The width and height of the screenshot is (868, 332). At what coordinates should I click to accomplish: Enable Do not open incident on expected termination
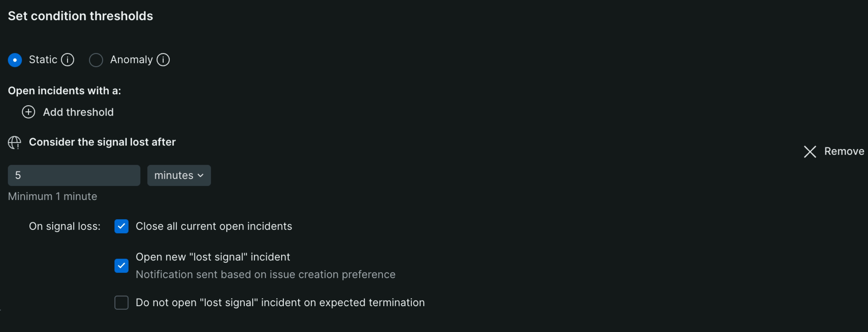coord(121,303)
